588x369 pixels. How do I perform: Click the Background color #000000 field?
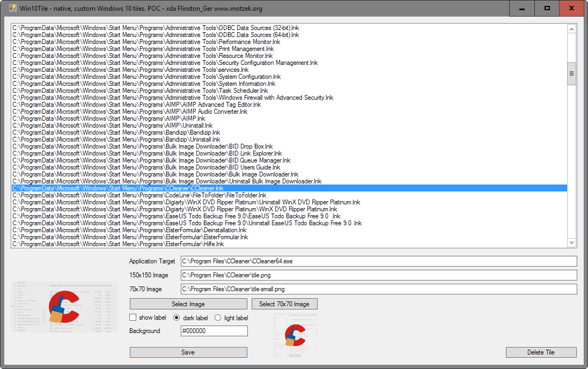tap(214, 331)
